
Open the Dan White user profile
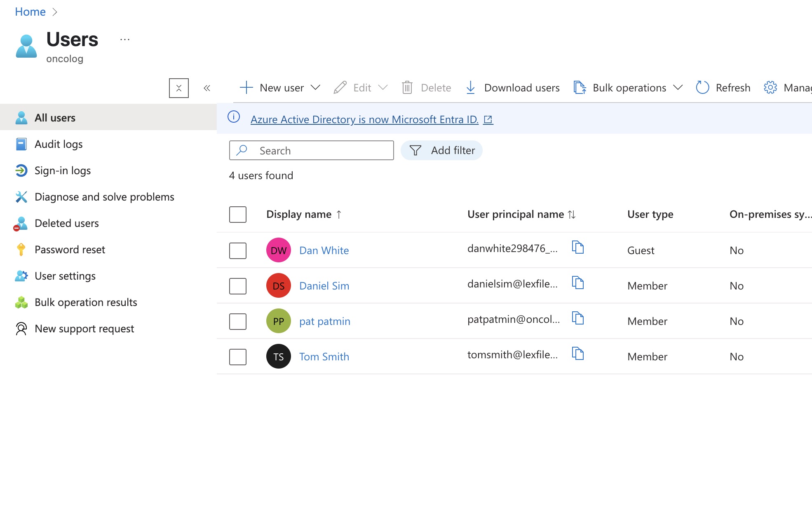coord(324,250)
